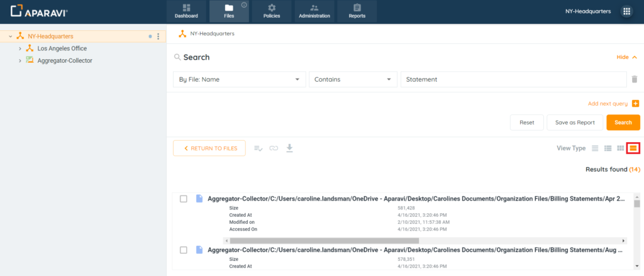Open the Dashboard tab

[186, 11]
